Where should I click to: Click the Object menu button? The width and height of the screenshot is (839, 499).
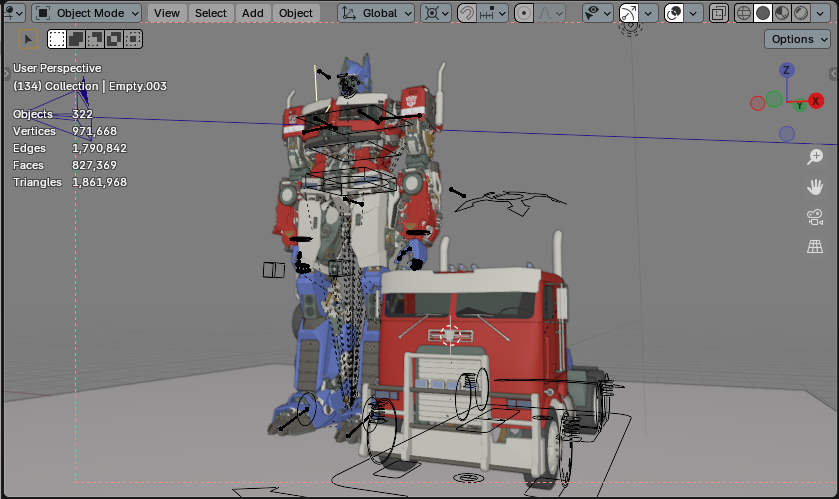295,13
